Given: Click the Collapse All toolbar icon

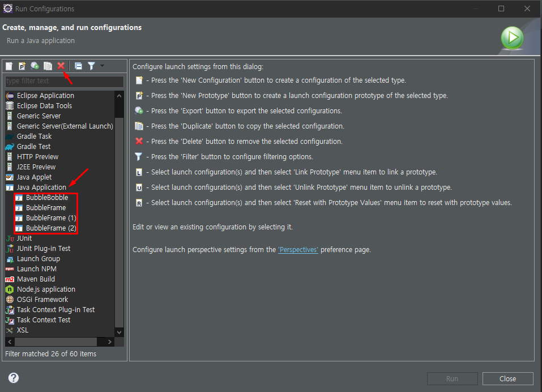Looking at the screenshot, I should (x=79, y=66).
